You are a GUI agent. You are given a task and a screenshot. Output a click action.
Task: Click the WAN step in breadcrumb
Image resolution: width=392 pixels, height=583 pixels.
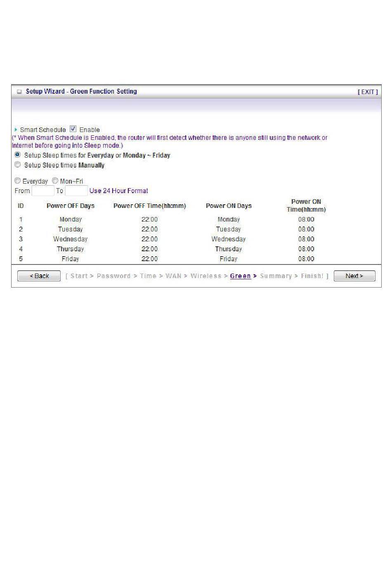(x=173, y=276)
